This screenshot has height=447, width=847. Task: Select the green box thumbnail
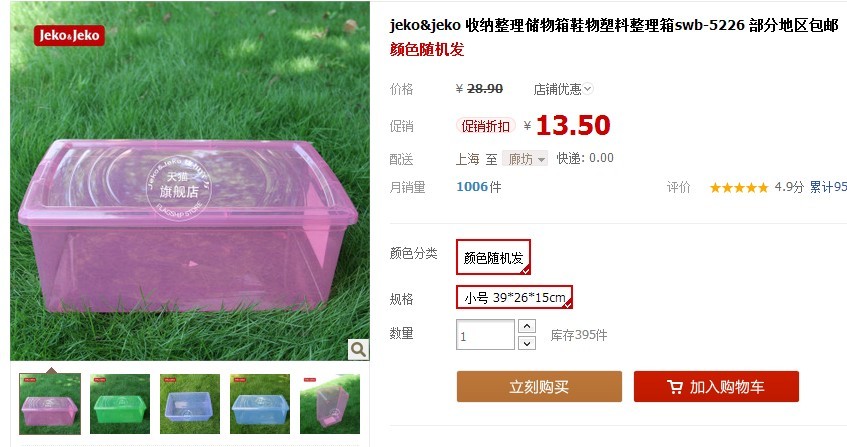click(x=120, y=404)
